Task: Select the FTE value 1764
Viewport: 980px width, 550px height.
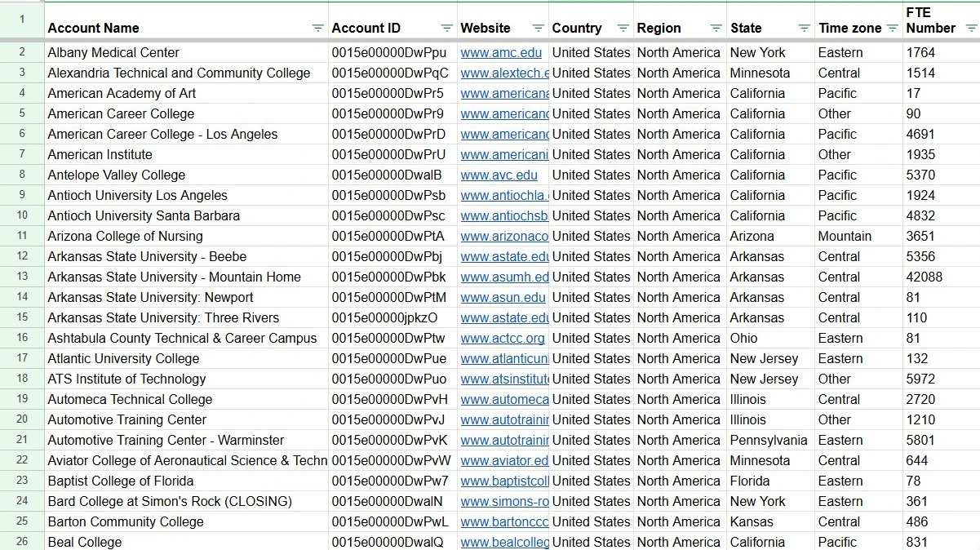Action: click(941, 52)
